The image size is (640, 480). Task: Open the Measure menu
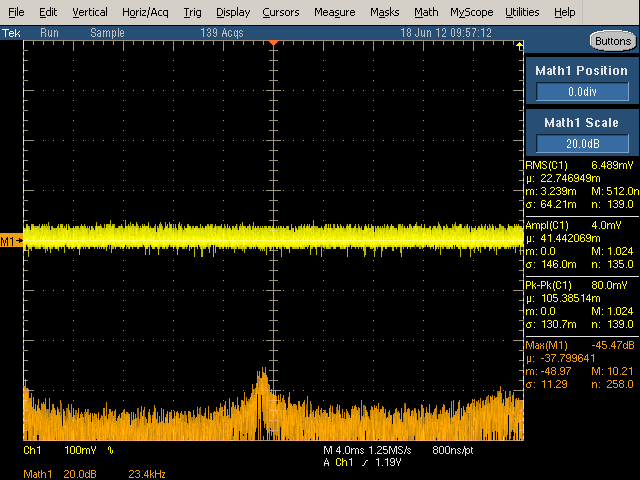[335, 12]
